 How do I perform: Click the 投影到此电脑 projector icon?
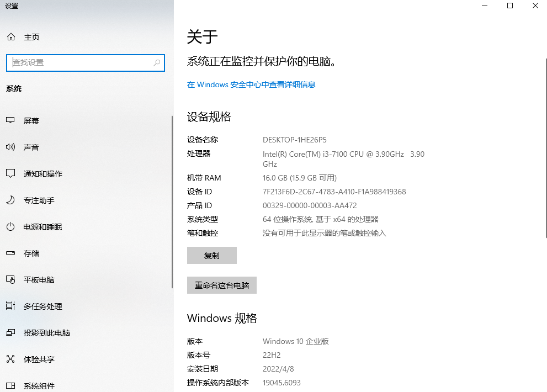[x=10, y=333]
